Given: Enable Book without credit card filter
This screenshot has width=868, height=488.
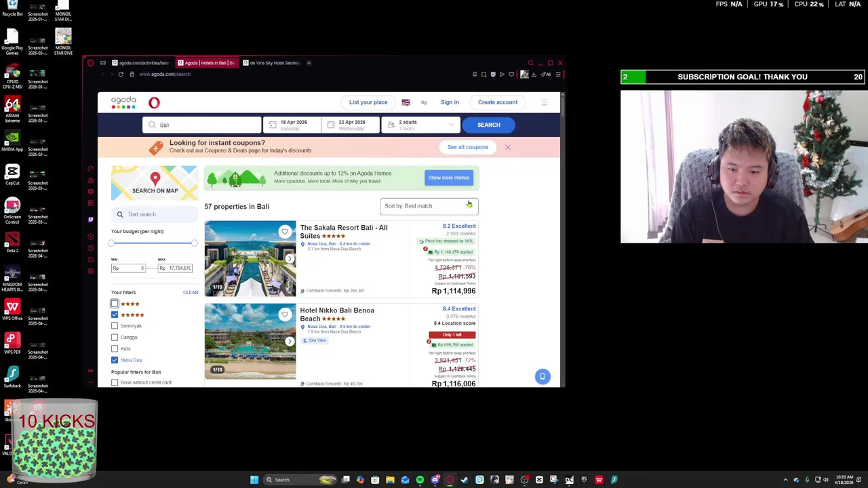Looking at the screenshot, I should 115,382.
